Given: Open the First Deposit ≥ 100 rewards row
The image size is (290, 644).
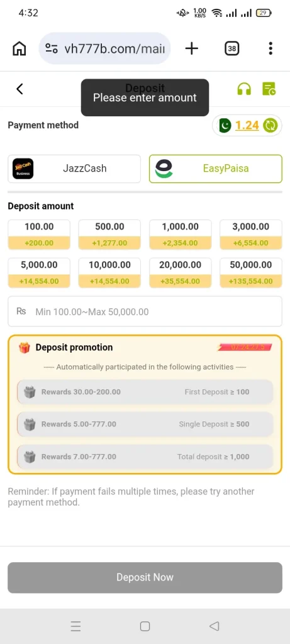Looking at the screenshot, I should coord(145,392).
